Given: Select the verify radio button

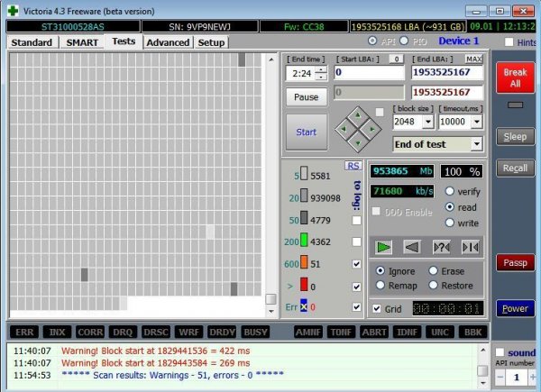Looking at the screenshot, I should click(x=450, y=191).
